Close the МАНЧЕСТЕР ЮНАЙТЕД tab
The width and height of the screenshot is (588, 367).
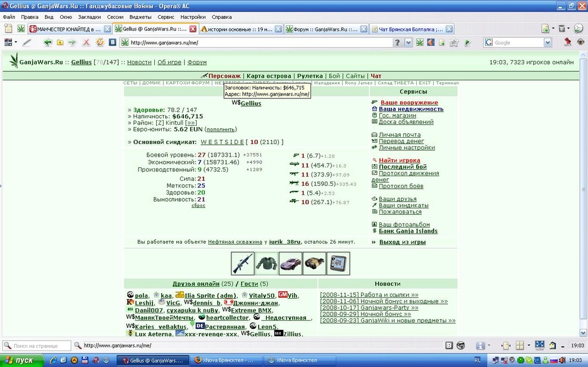point(107,29)
